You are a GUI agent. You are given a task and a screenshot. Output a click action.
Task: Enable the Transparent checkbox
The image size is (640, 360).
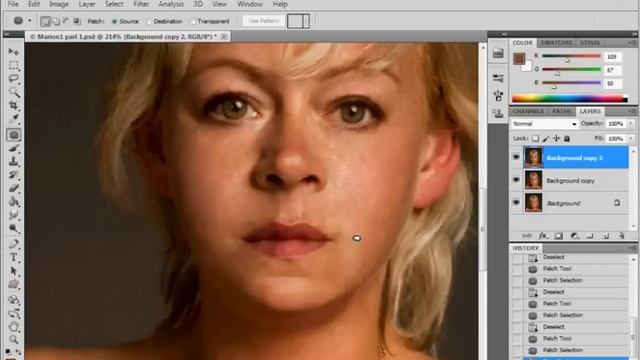click(x=194, y=21)
